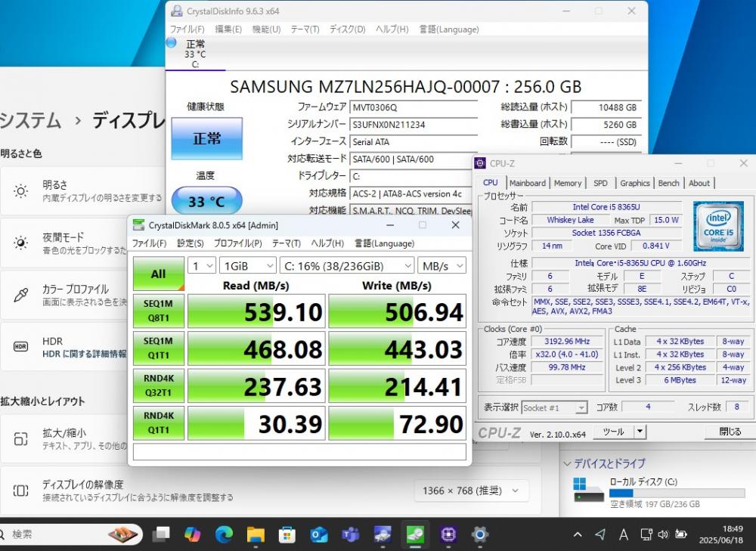This screenshot has width=756, height=551.
Task: Open CrystalDiskMark 設定(S) menu
Action: (190, 243)
